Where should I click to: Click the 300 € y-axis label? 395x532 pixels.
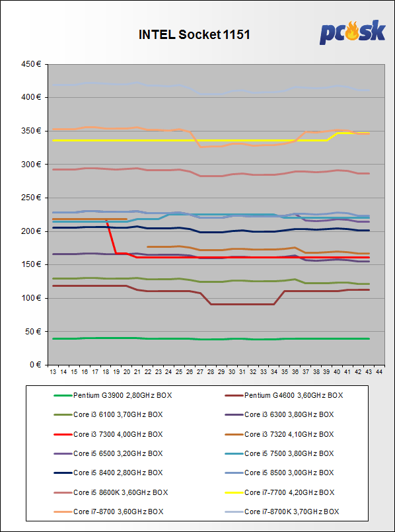[32, 165]
